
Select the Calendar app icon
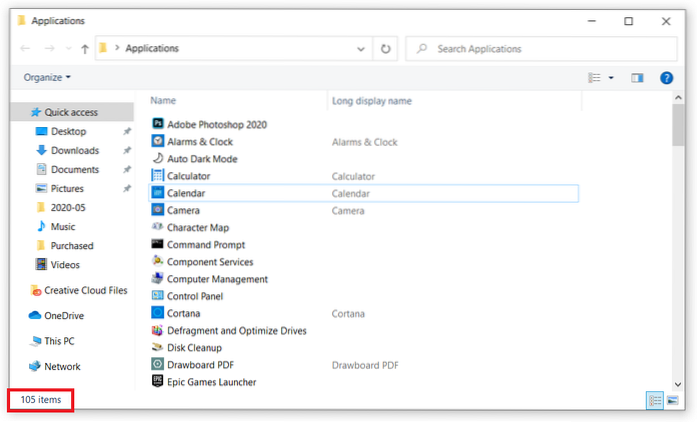pos(157,193)
